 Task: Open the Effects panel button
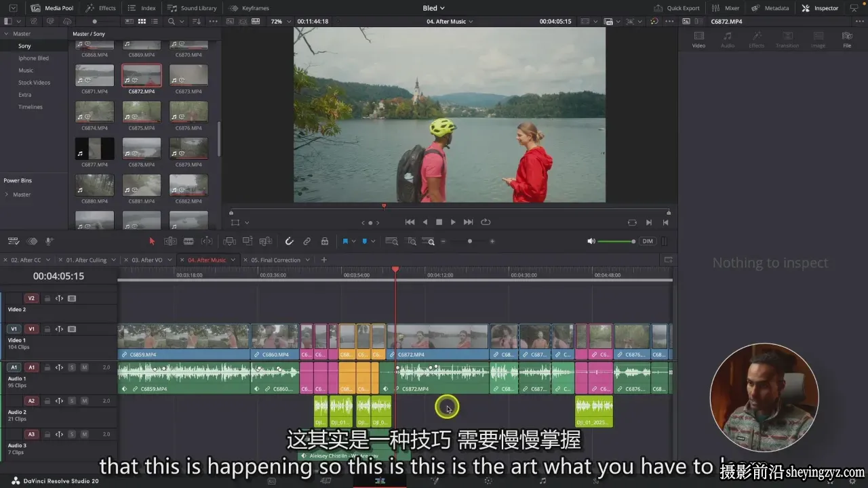pos(100,8)
